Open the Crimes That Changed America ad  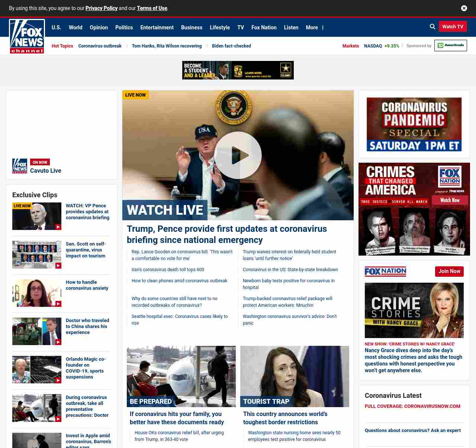click(414, 209)
